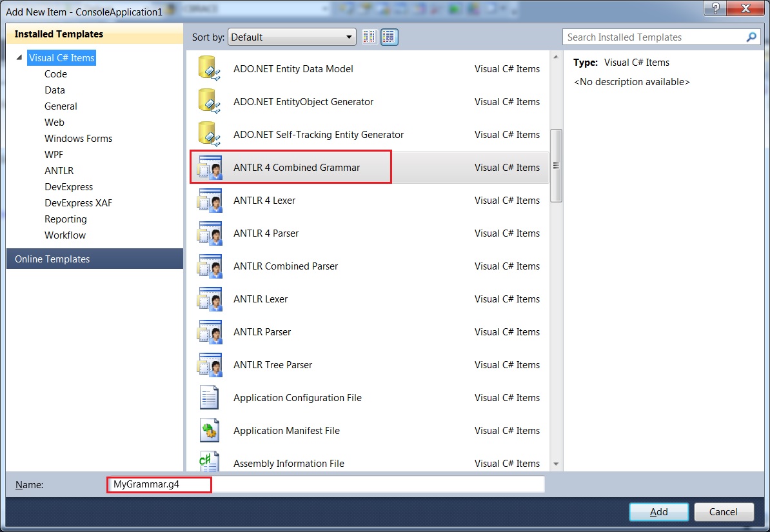The width and height of the screenshot is (770, 532).
Task: Open the Online Templates section
Action: click(x=95, y=259)
